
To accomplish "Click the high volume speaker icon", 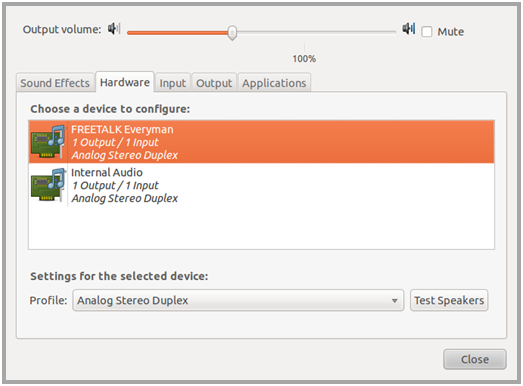I will coord(409,29).
